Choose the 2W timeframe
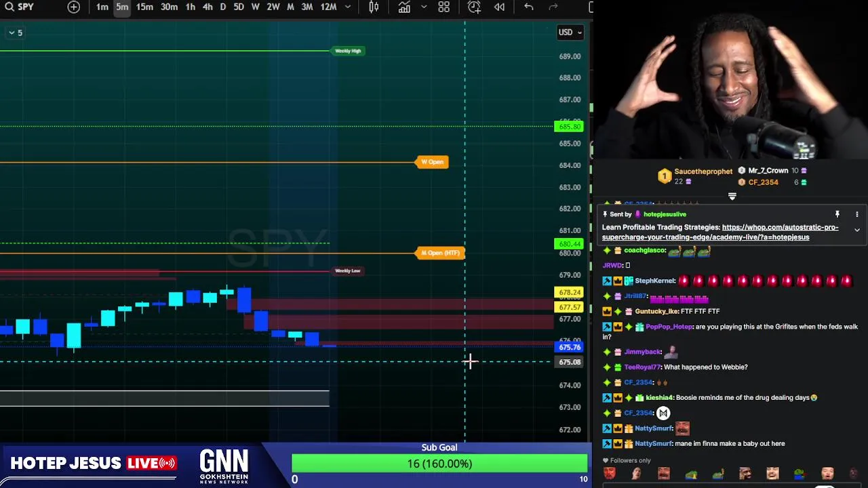This screenshot has height=488, width=868. tap(273, 7)
